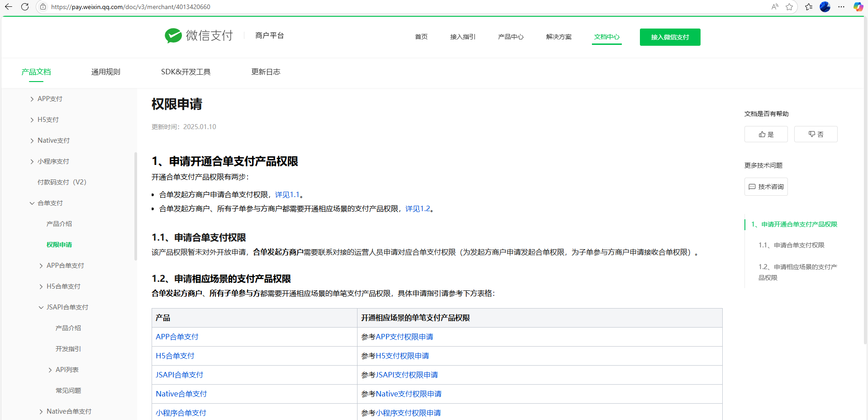Open 技术咨询 chat button
868x420 pixels.
766,187
